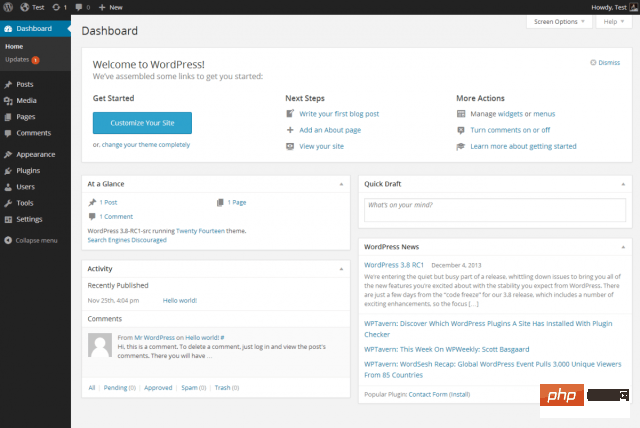The width and height of the screenshot is (640, 428).
Task: Click the plus icon beside About page
Action: tap(290, 130)
